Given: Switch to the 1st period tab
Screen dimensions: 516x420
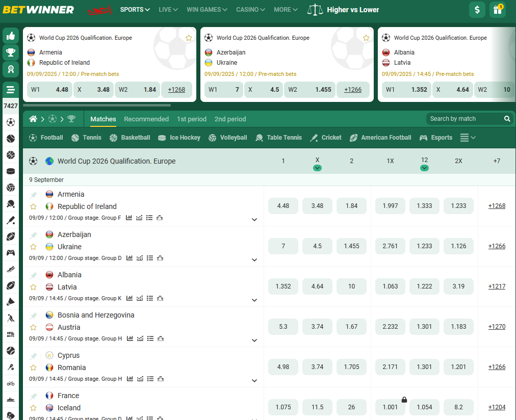Looking at the screenshot, I should [192, 119].
